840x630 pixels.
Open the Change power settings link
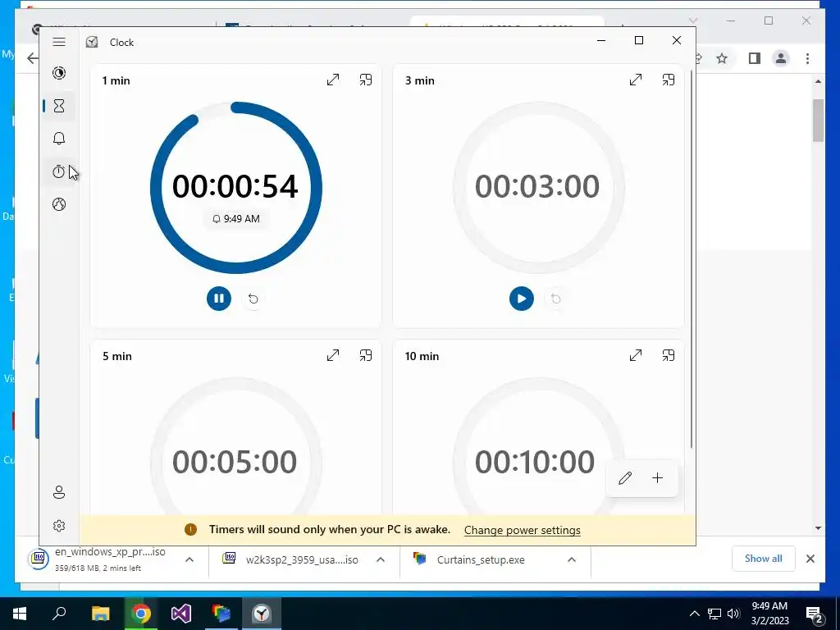click(x=523, y=530)
